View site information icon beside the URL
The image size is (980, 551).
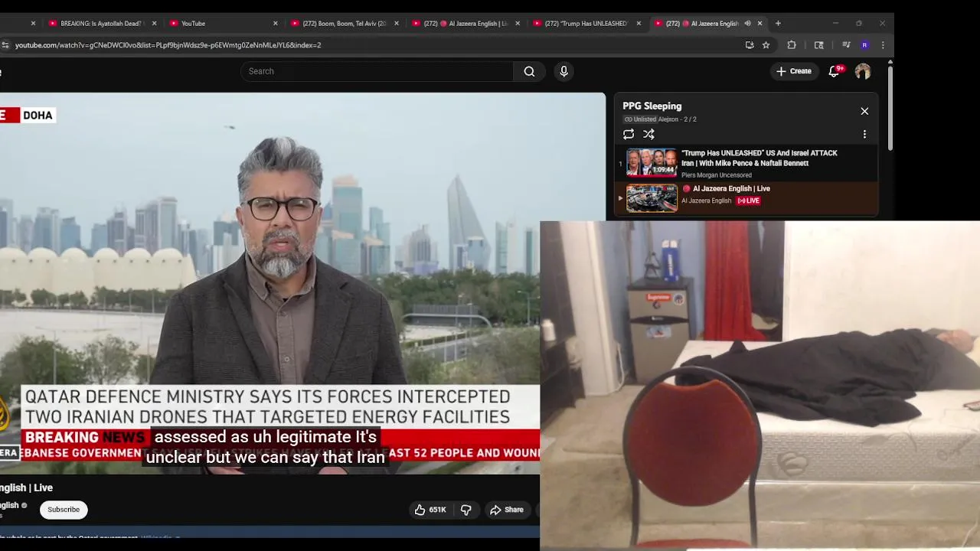(5, 45)
